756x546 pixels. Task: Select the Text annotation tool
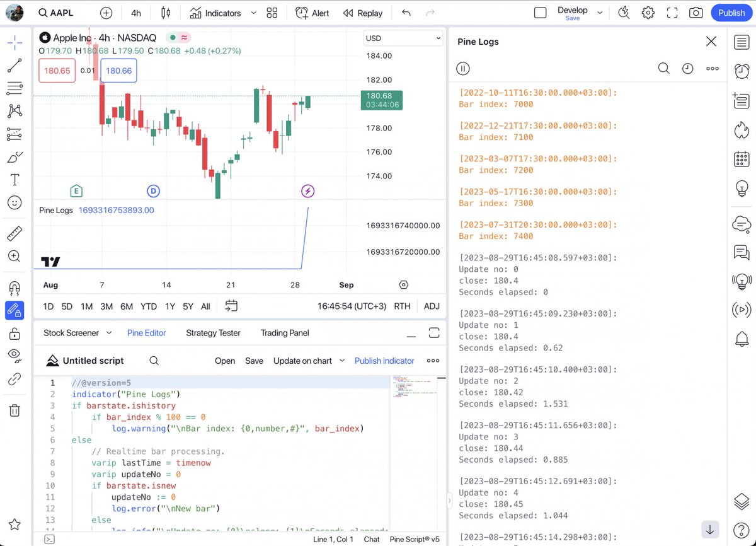14,180
